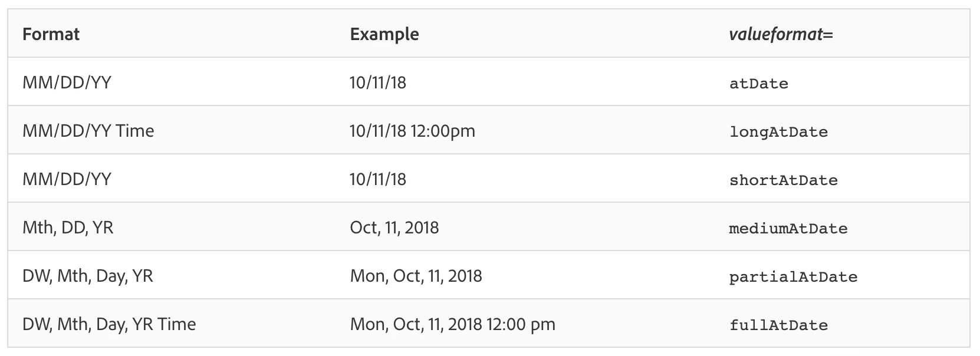Click the Oct, 11, 2018 example
The width and height of the screenshot is (980, 356).
[394, 228]
